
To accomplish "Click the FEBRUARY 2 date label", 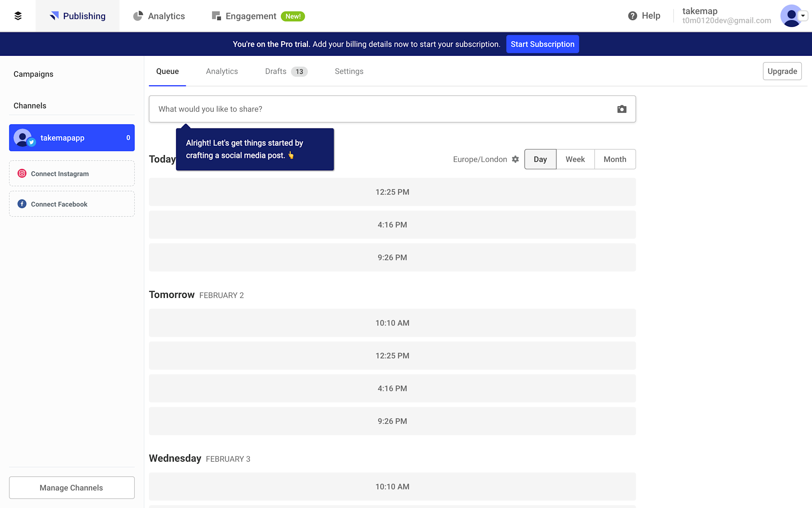I will click(221, 295).
